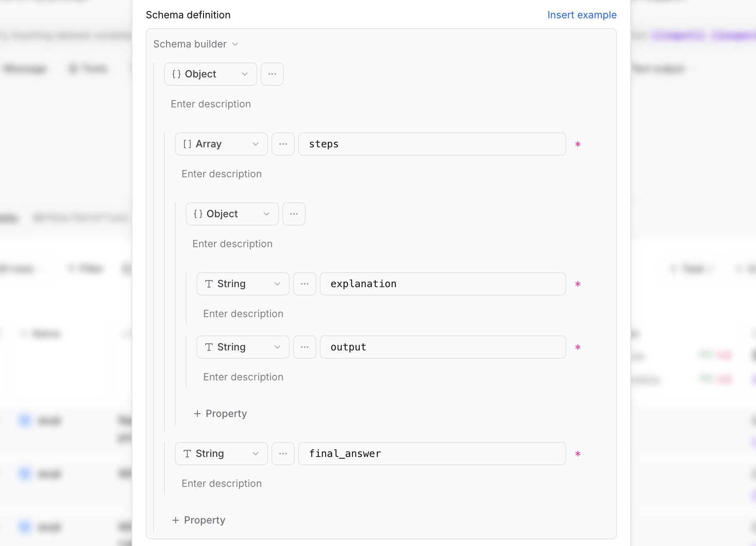This screenshot has height=546, width=756.
Task: Change explanation type from String
Action: coord(243,284)
